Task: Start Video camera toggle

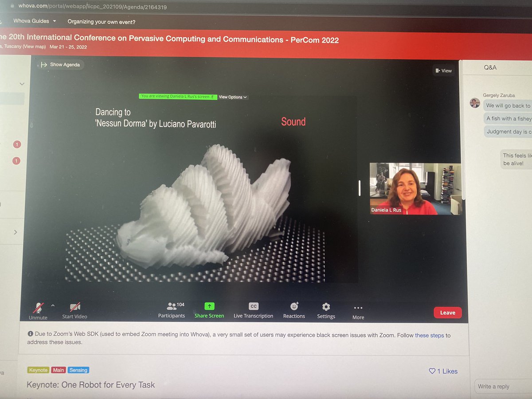Action: 75,307
